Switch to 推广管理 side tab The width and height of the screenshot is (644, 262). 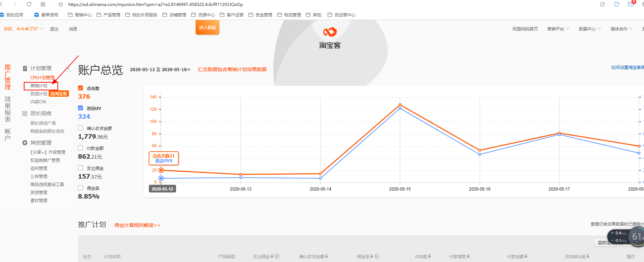(x=8, y=77)
